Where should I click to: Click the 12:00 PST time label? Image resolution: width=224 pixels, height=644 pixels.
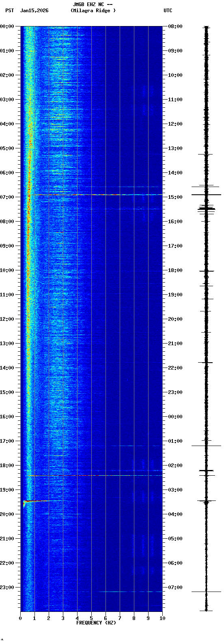(x=7, y=319)
